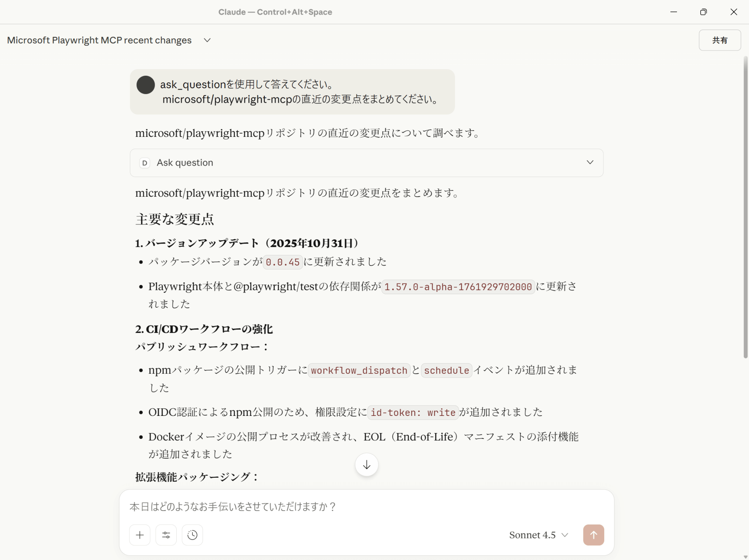Click the 0.0.45 version code snippet
The image size is (749, 560).
coord(283,262)
